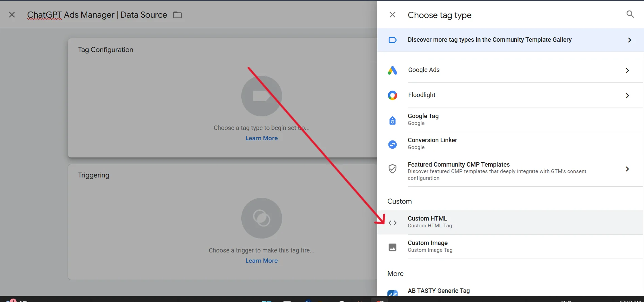
Task: Click the Community Template Gallery tag icon
Action: (393, 40)
